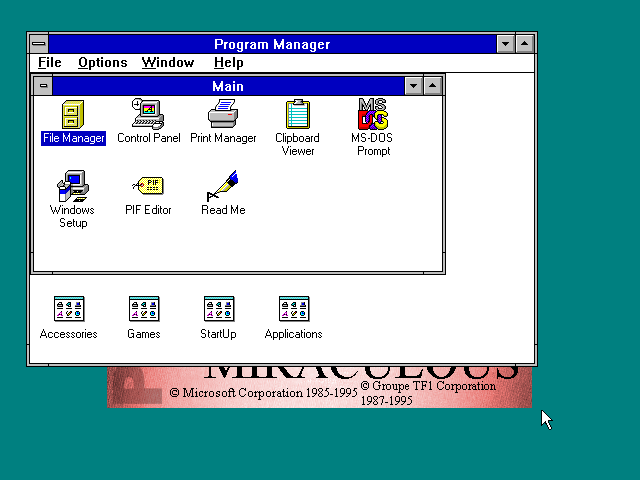
Task: Select the File Manager icon
Action: [73, 115]
